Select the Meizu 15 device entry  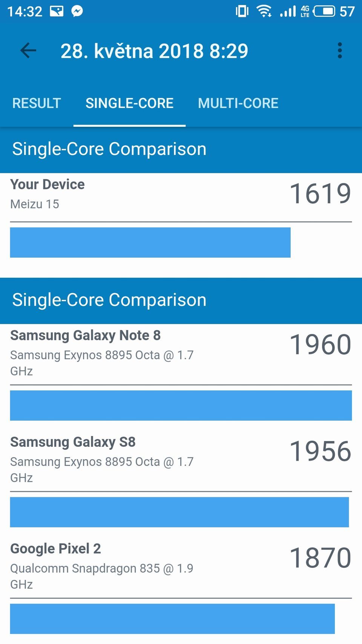pyautogui.click(x=34, y=204)
